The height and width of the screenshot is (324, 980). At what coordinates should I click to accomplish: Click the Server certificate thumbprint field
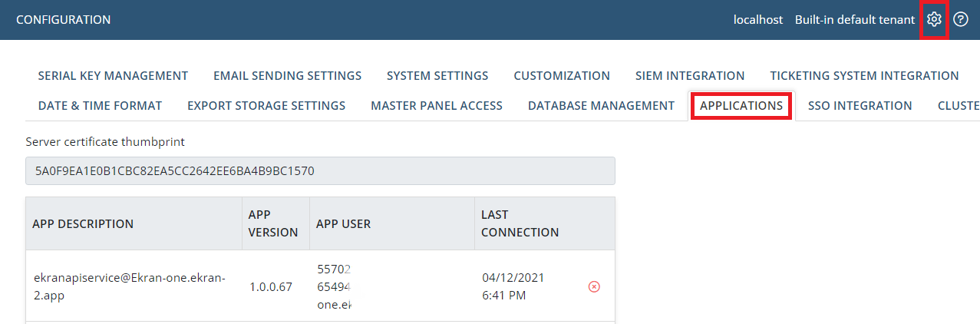pyautogui.click(x=320, y=171)
